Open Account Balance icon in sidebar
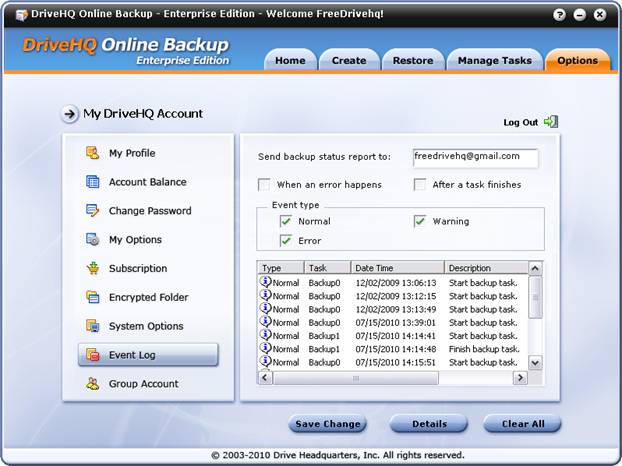 pyautogui.click(x=92, y=182)
